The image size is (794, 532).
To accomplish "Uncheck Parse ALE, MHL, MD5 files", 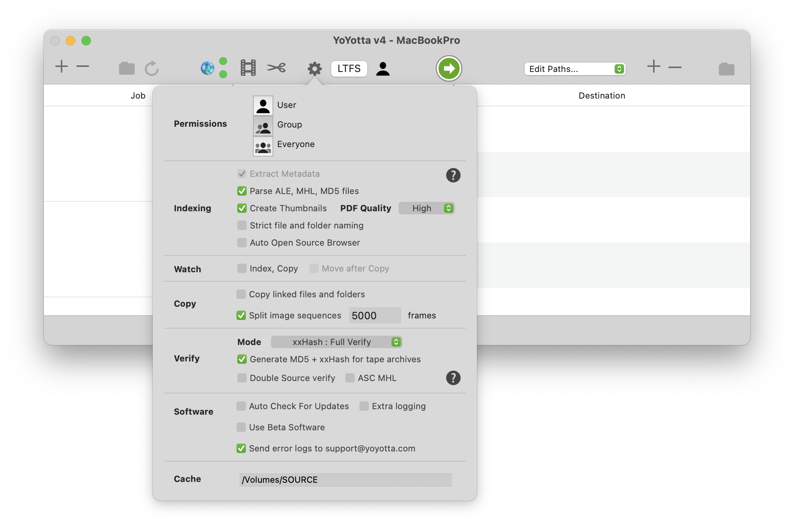I will tap(242, 191).
